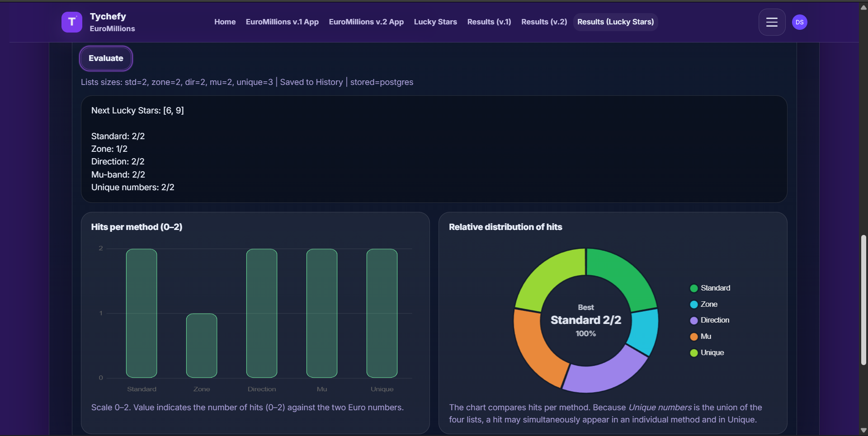868x436 pixels.
Task: Click the Zone bar in chart
Action: pyautogui.click(x=202, y=346)
